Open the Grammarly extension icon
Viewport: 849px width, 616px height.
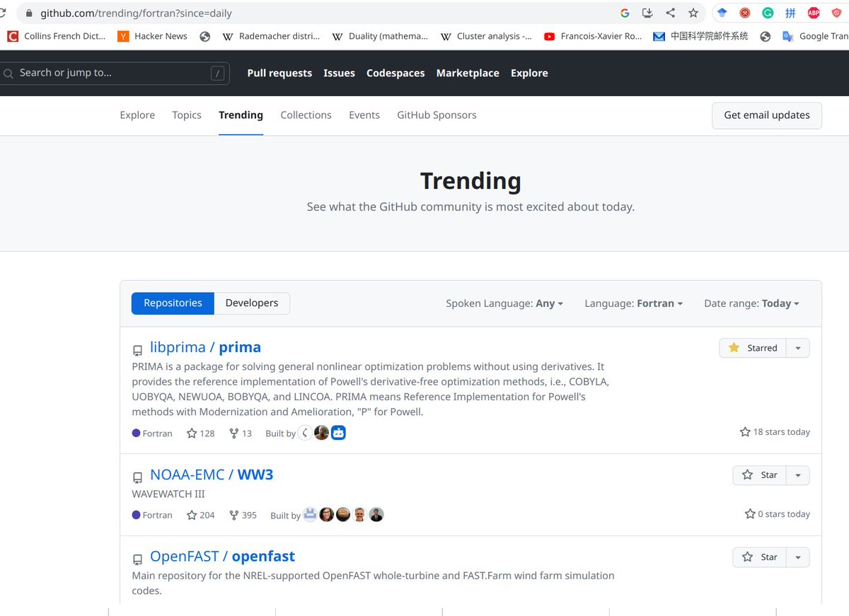[768, 13]
